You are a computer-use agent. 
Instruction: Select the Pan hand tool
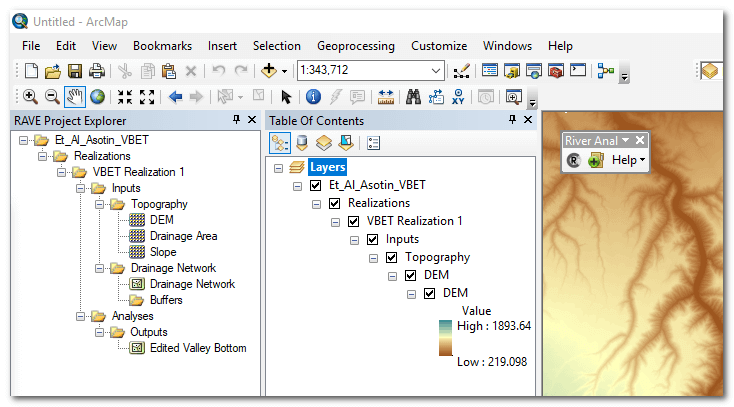point(74,97)
